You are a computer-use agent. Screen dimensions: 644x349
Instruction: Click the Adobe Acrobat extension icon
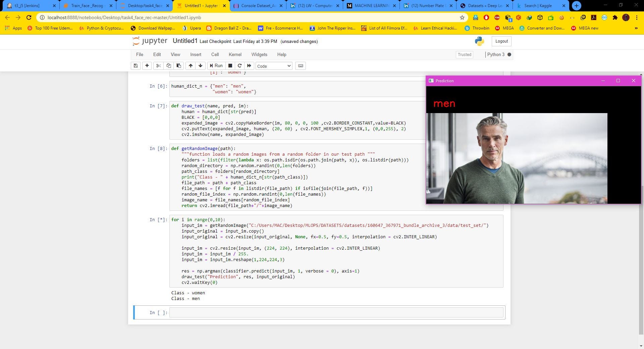pos(593,17)
